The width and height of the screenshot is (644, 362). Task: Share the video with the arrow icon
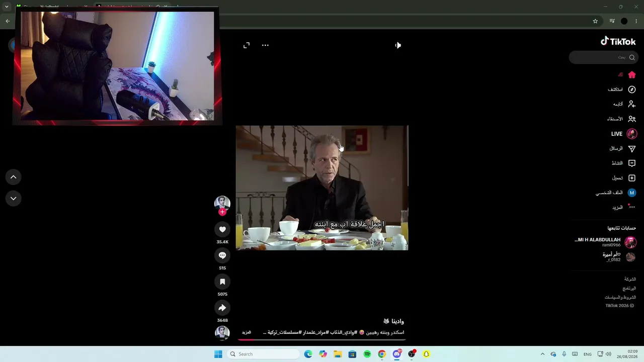[222, 308]
